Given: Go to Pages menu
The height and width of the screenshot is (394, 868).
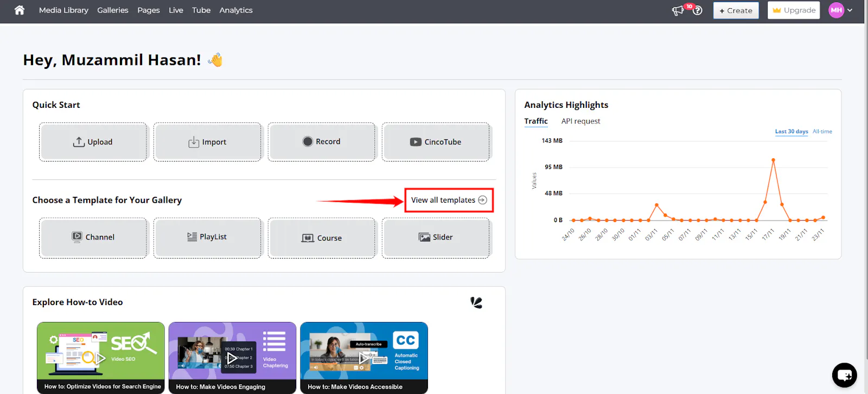Looking at the screenshot, I should coord(149,10).
